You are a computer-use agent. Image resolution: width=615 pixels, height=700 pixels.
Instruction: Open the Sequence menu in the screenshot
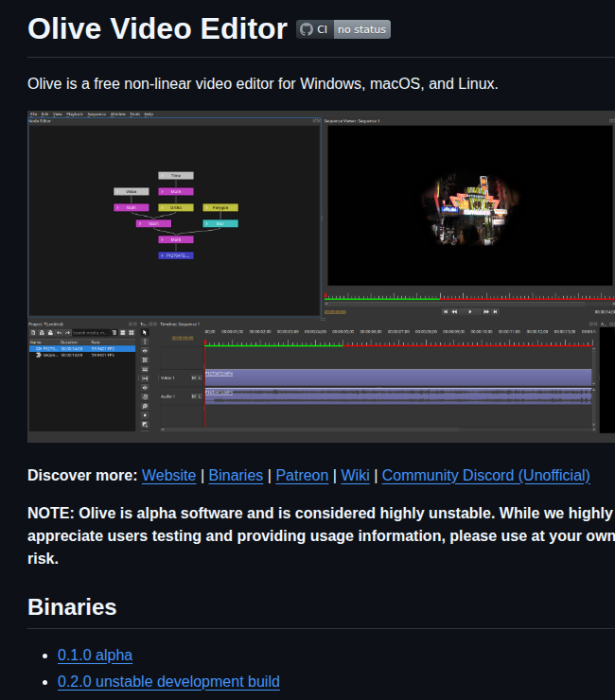point(97,114)
